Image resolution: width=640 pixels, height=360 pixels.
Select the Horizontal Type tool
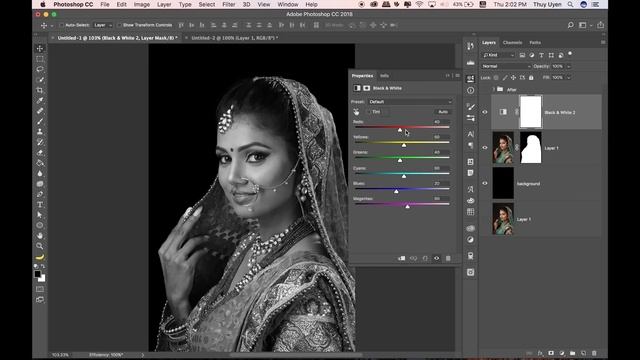(40, 204)
